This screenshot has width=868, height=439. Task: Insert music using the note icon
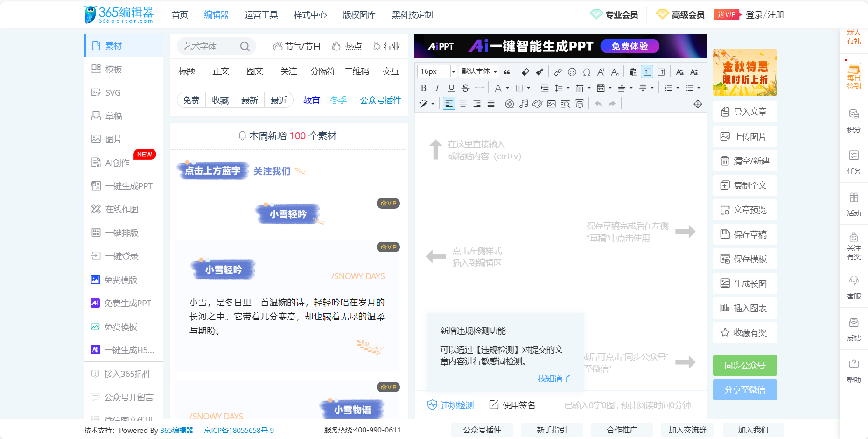click(x=524, y=104)
